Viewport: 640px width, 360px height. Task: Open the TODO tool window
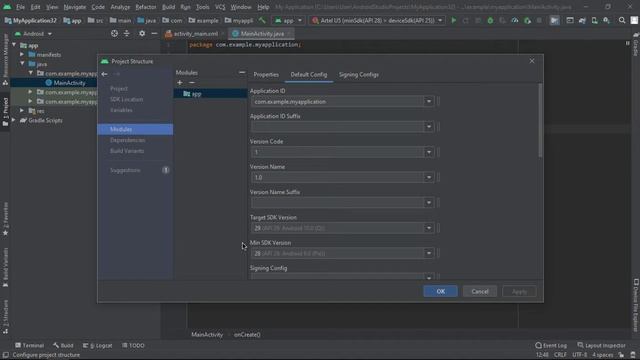point(133,345)
